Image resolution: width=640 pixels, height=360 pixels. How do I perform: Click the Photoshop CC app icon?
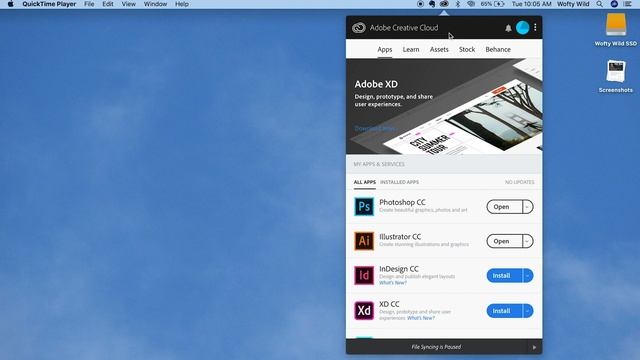(x=364, y=207)
